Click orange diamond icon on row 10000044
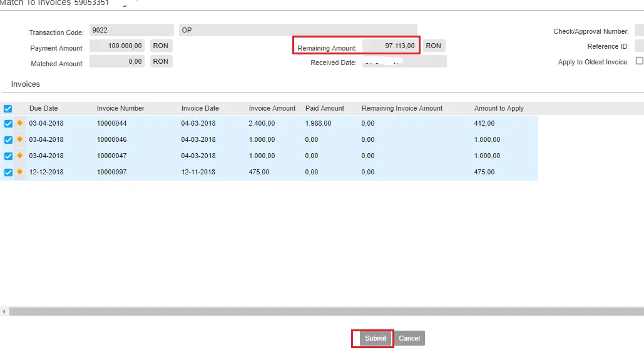This screenshot has height=350, width=644. [20, 122]
